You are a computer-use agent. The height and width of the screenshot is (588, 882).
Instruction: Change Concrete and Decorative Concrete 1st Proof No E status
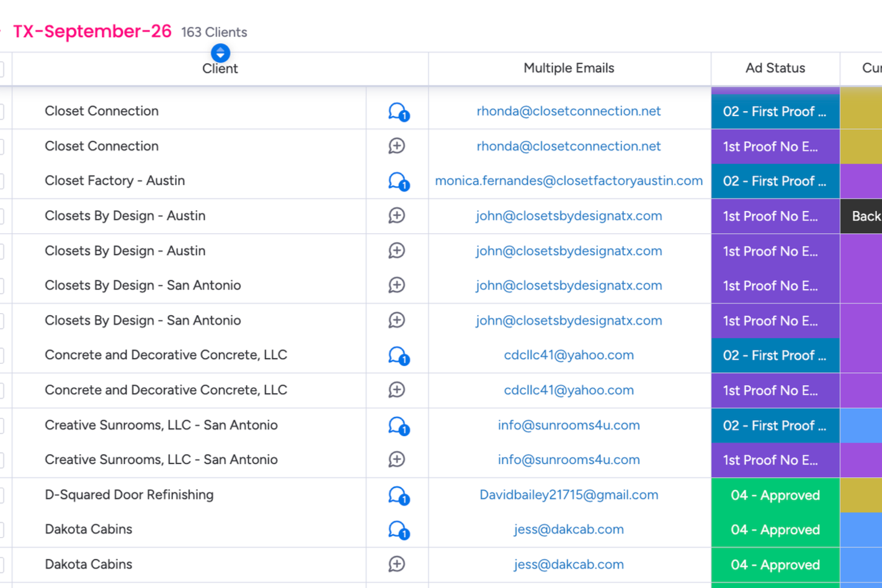tap(775, 390)
